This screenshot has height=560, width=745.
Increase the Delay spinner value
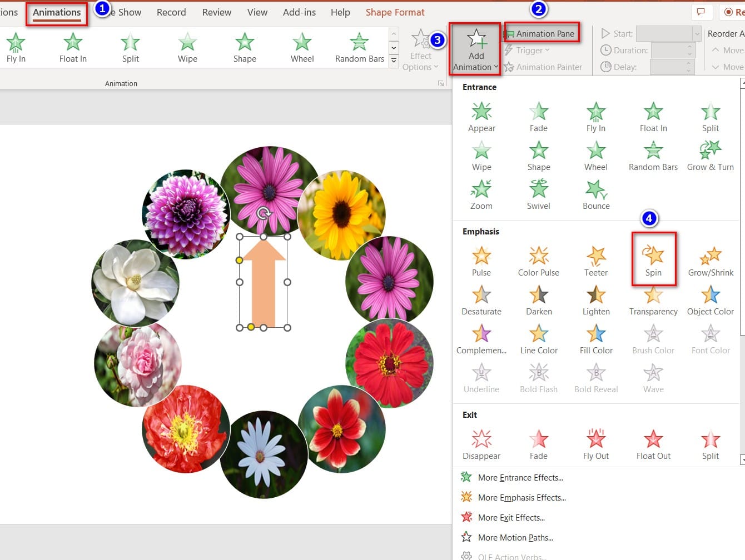pos(690,64)
